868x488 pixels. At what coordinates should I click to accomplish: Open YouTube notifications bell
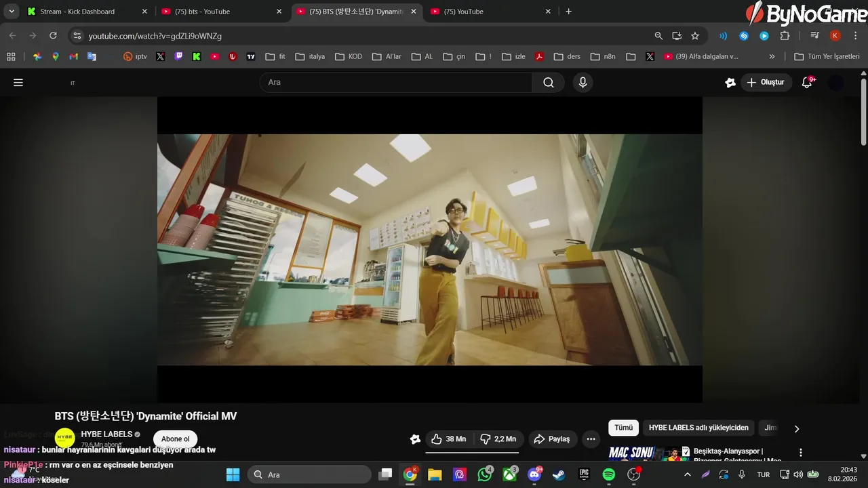pyautogui.click(x=807, y=83)
